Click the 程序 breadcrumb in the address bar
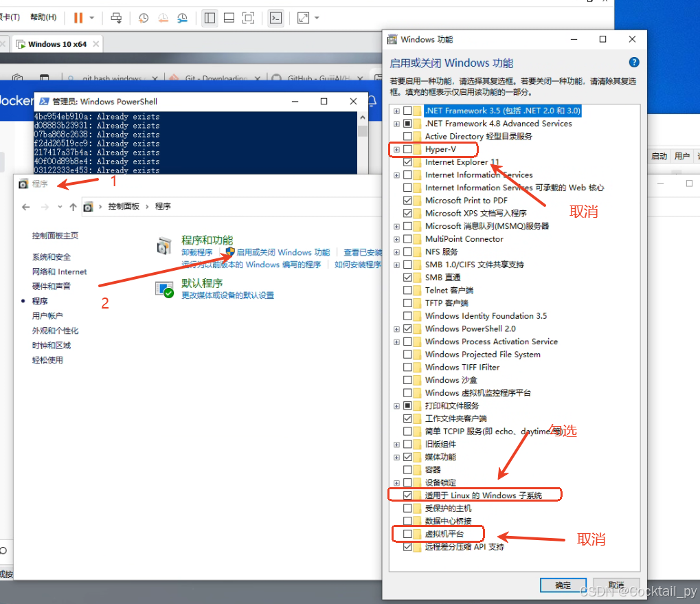This screenshot has width=700, height=604. 163,206
